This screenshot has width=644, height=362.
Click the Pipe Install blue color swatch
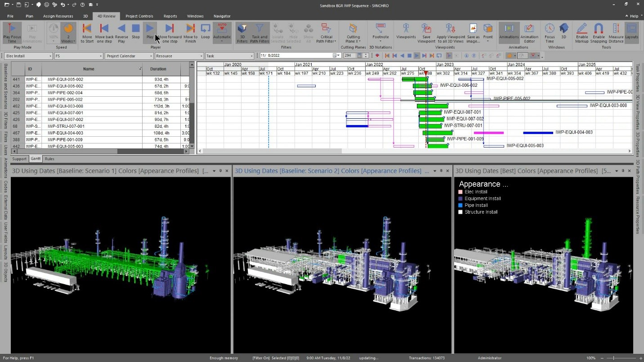coord(461,206)
